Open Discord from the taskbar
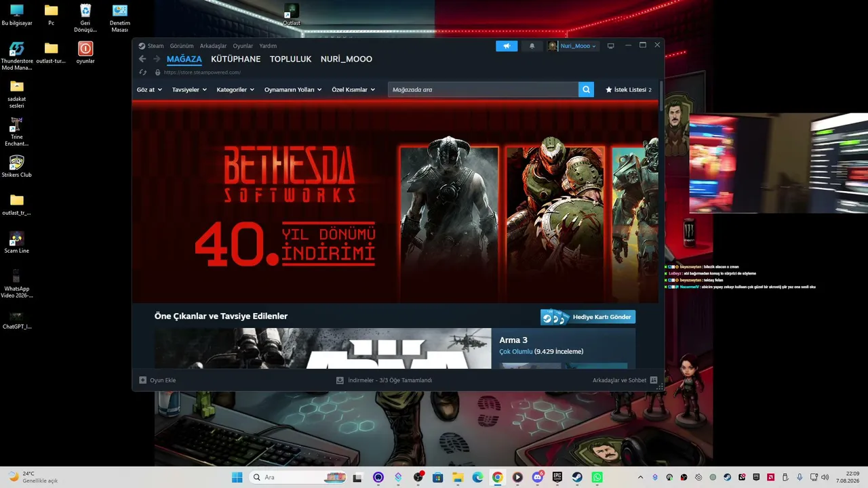Image resolution: width=868 pixels, height=488 pixels. coord(538,477)
